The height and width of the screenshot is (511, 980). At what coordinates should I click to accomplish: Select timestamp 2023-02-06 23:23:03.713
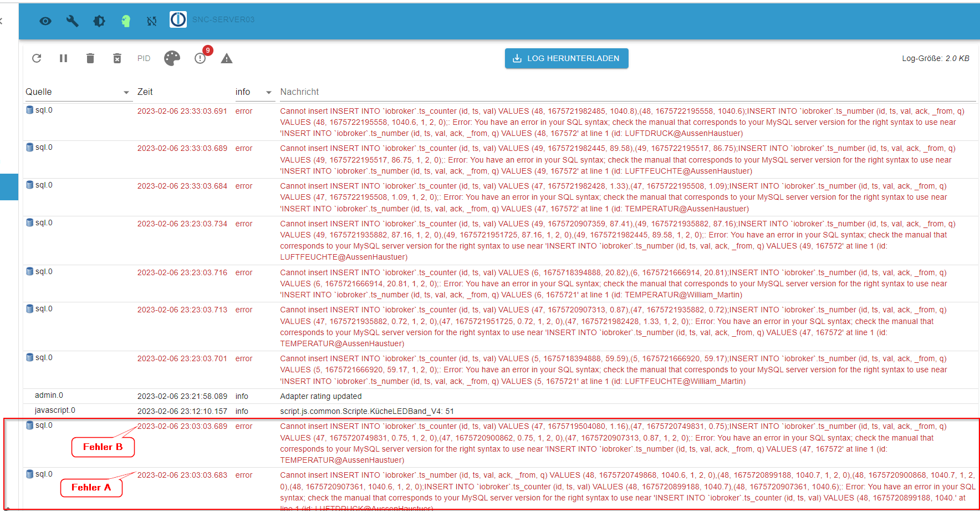(x=182, y=310)
